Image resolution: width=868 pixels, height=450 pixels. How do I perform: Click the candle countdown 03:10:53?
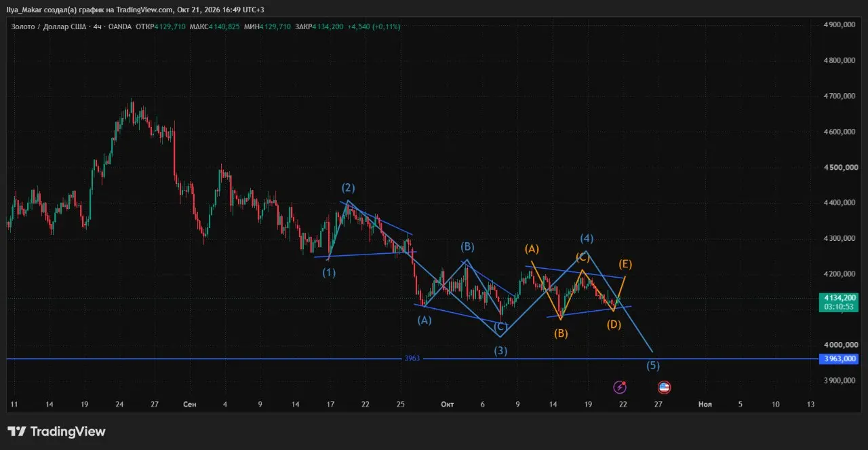coord(840,307)
